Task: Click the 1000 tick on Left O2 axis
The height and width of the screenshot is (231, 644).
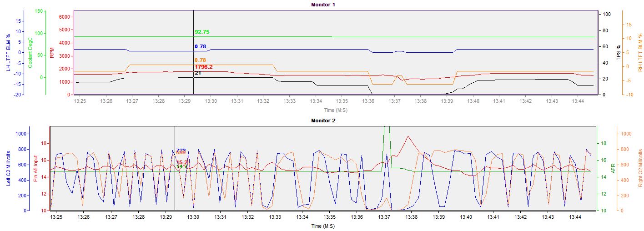Action: click(22, 134)
